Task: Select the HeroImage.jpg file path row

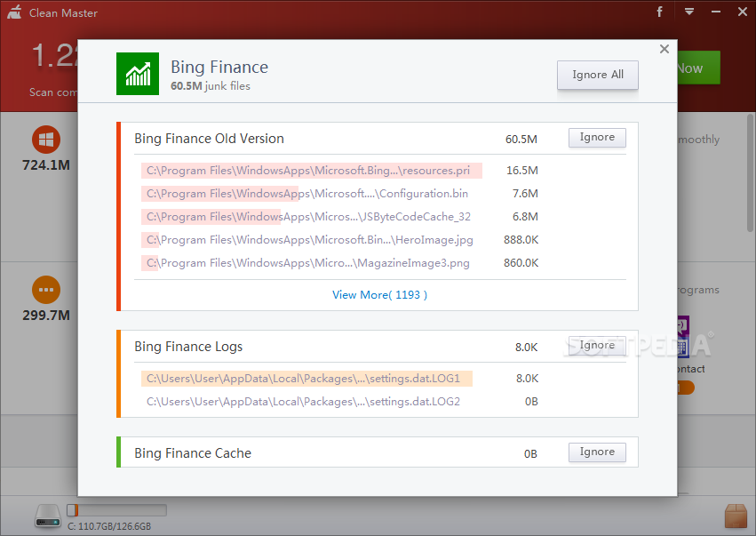Action: 308,240
